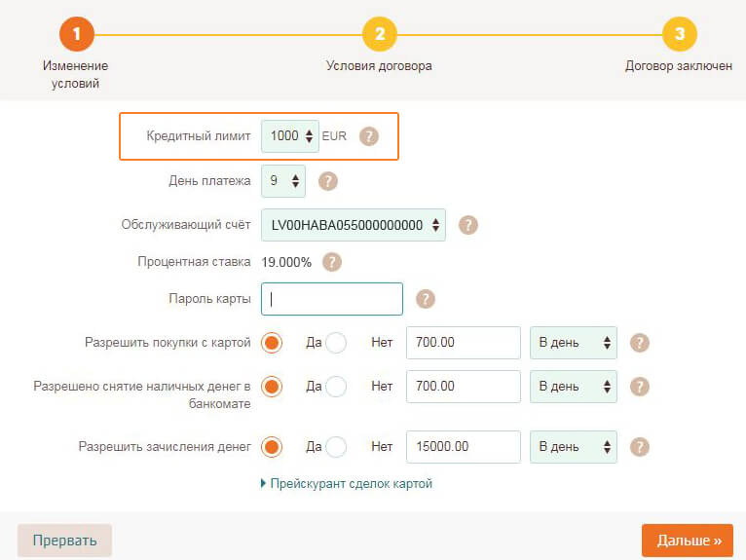This screenshot has width=746, height=560.
Task: Click the Разрешено снятие наличных денег label
Action: [x=142, y=394]
